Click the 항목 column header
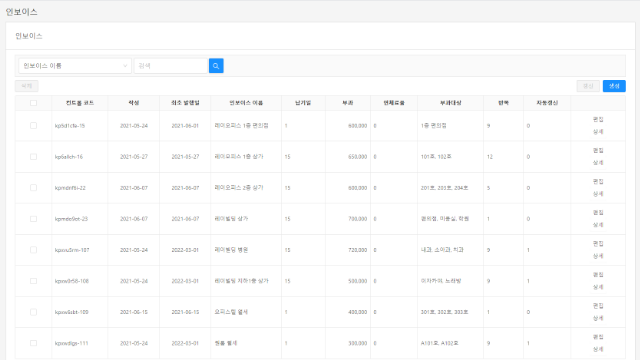640x360 pixels. point(503,103)
